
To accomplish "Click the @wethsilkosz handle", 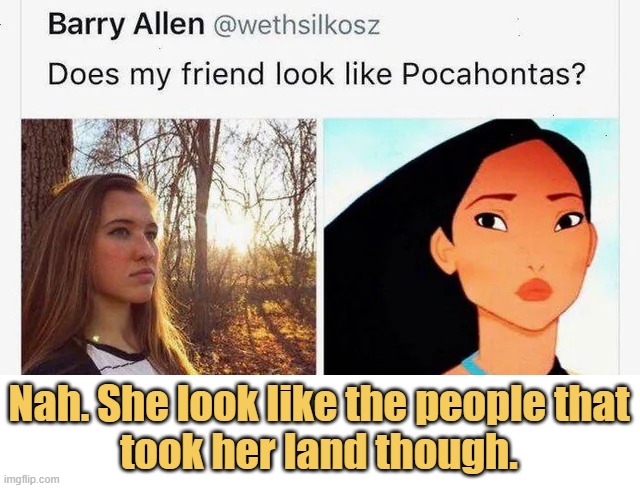I will point(296,26).
